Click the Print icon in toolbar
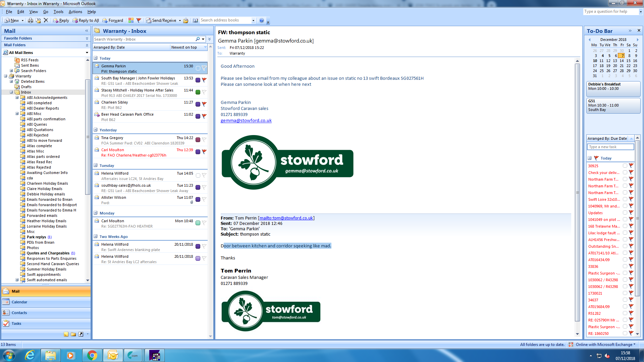This screenshot has width=644, height=362. (x=31, y=20)
